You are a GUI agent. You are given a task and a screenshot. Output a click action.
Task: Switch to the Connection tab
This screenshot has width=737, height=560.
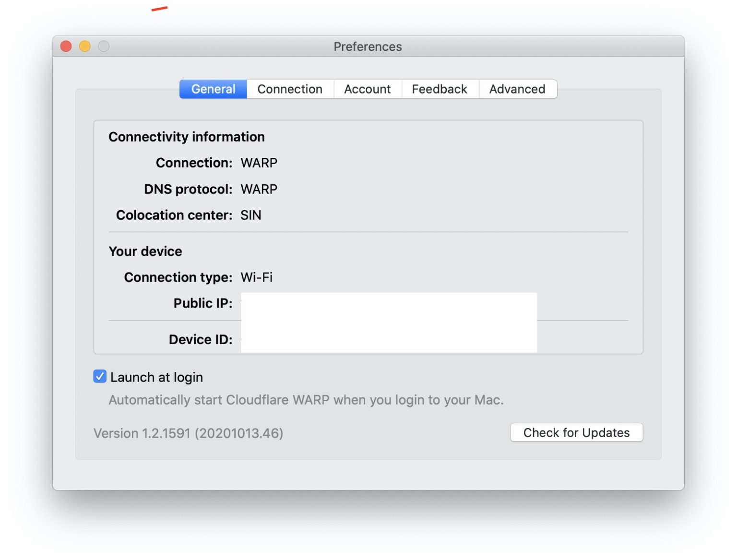click(289, 89)
